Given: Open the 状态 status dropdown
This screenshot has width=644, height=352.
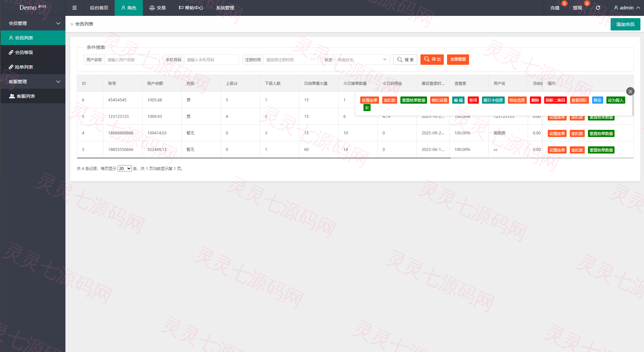Looking at the screenshot, I should 362,60.
